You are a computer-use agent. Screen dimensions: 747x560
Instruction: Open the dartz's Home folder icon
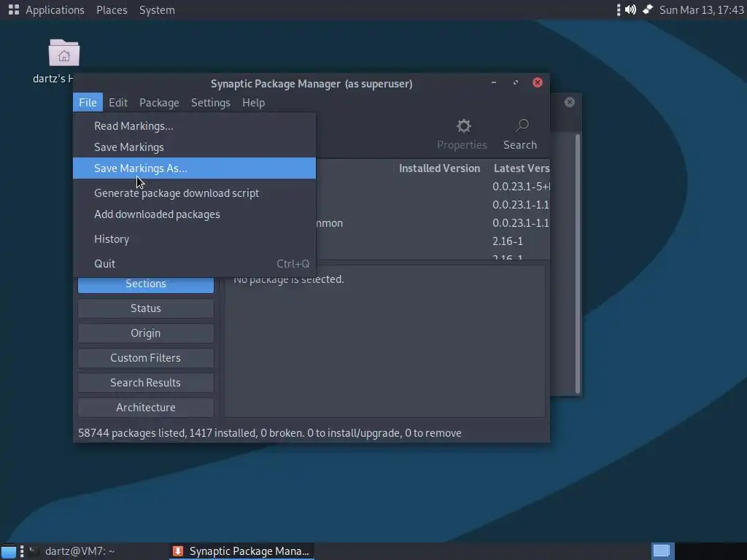[x=64, y=52]
